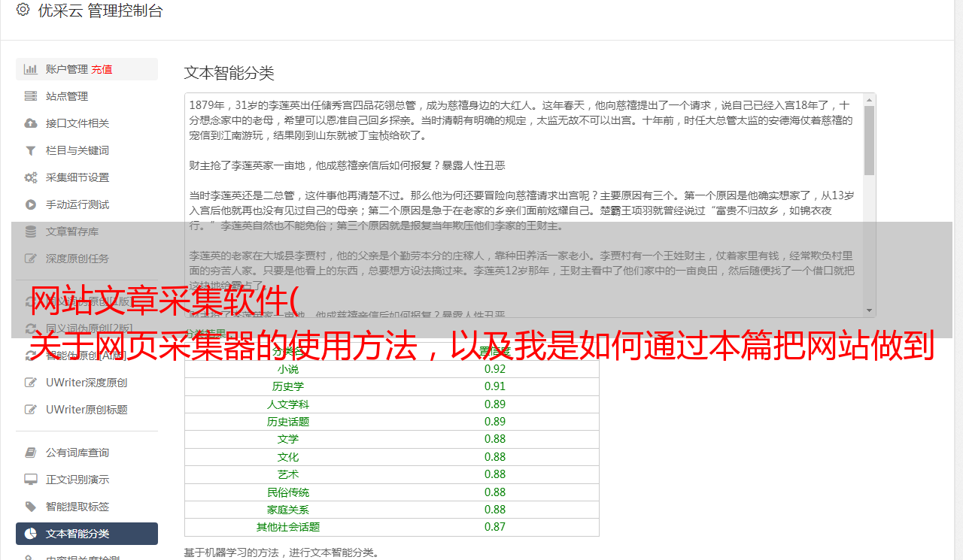The width and height of the screenshot is (963, 560).
Task: Click the cloud upload icon for 接口文件相关
Action: pyautogui.click(x=31, y=123)
